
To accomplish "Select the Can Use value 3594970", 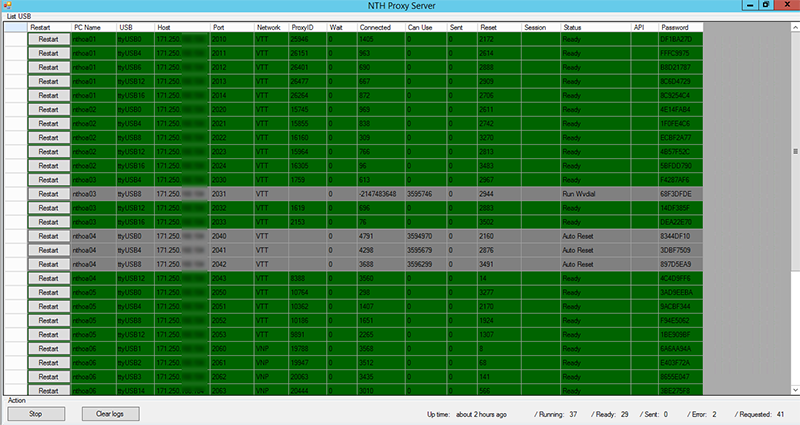I will coord(426,236).
